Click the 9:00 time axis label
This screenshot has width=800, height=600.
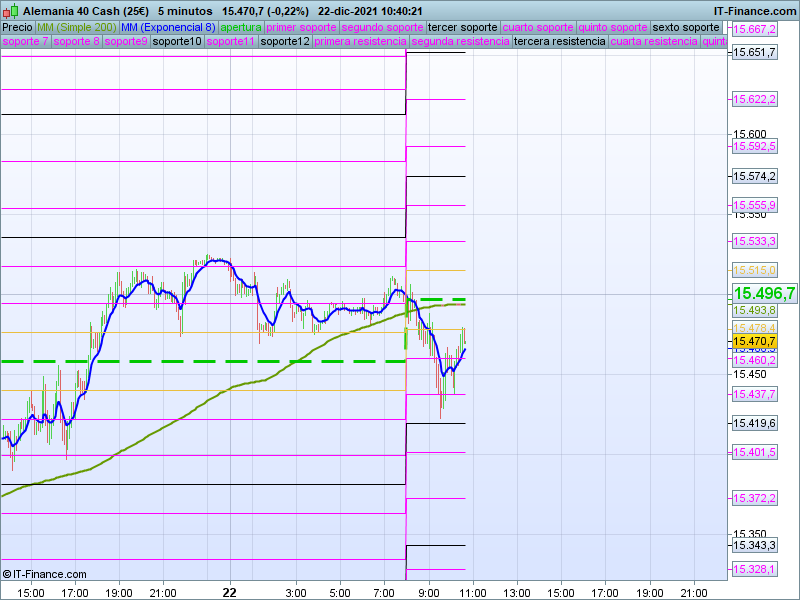pos(429,593)
